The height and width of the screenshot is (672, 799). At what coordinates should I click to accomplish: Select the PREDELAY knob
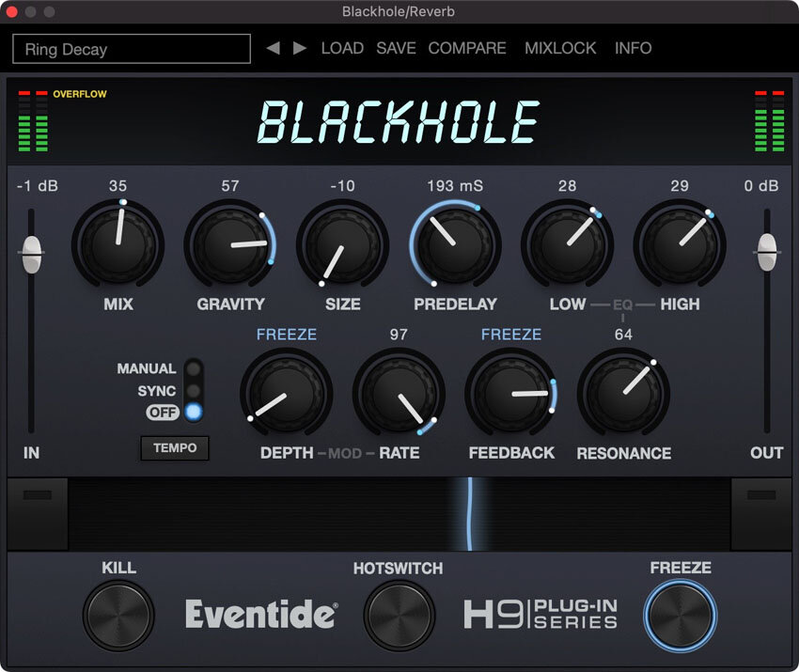click(x=455, y=244)
